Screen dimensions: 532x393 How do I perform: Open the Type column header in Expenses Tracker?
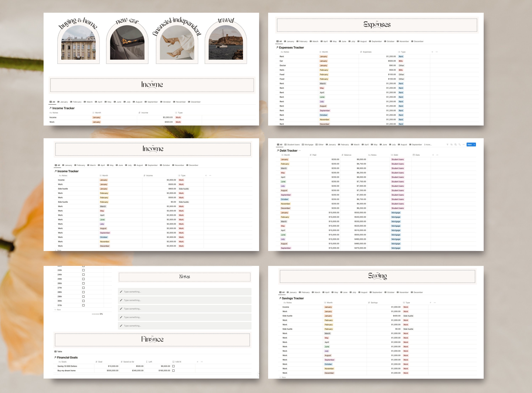click(x=402, y=52)
